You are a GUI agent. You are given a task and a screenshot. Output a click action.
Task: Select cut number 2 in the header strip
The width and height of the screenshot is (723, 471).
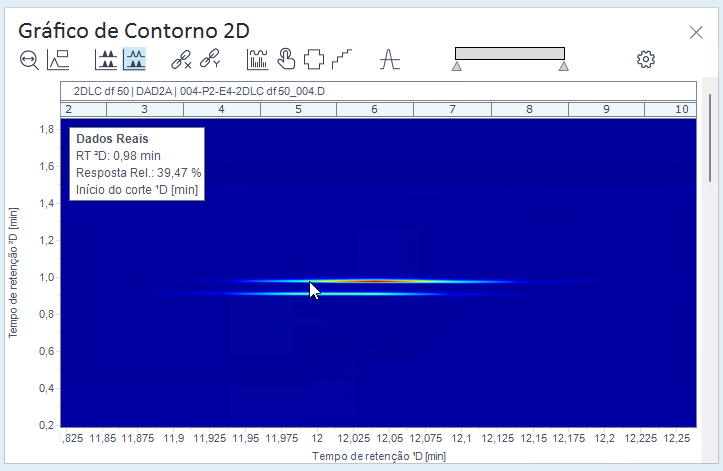83,109
